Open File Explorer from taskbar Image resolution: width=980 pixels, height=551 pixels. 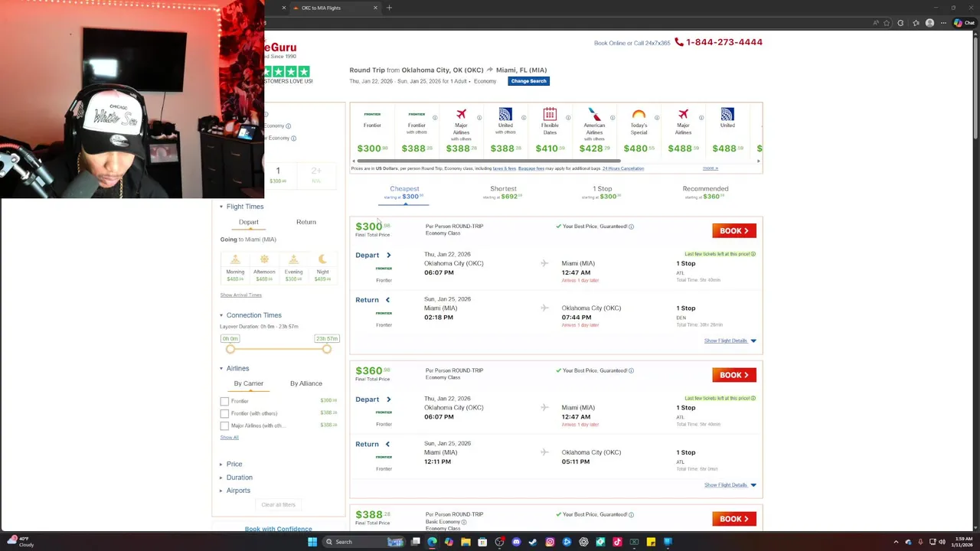pos(465,542)
